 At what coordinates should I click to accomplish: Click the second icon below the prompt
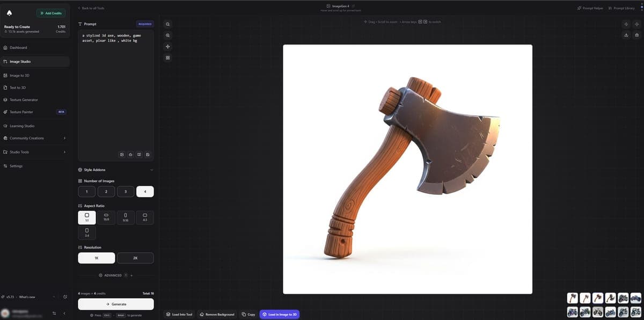coord(130,155)
